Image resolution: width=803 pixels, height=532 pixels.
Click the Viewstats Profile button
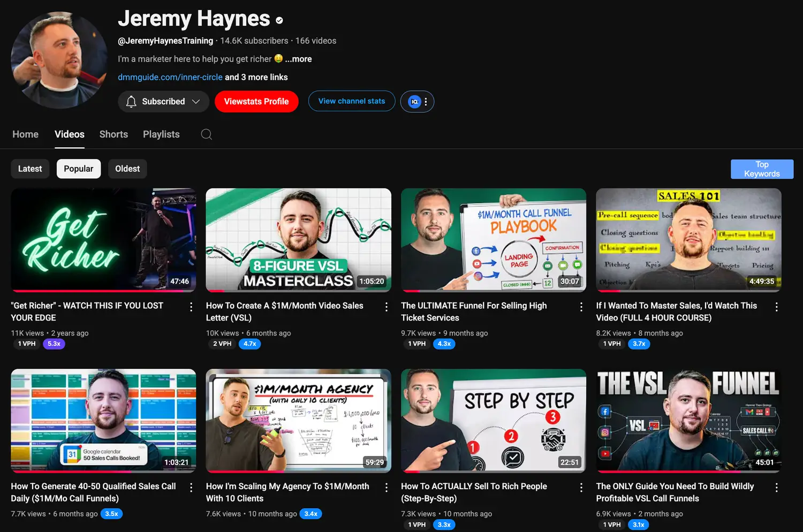[x=256, y=102]
